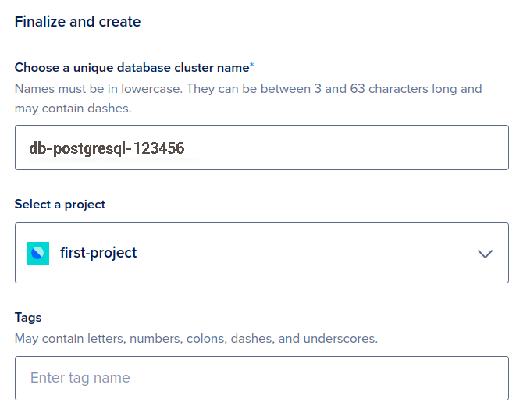This screenshot has width=523, height=420.
Task: Click the db-postgresql-123456 text
Action: [106, 148]
